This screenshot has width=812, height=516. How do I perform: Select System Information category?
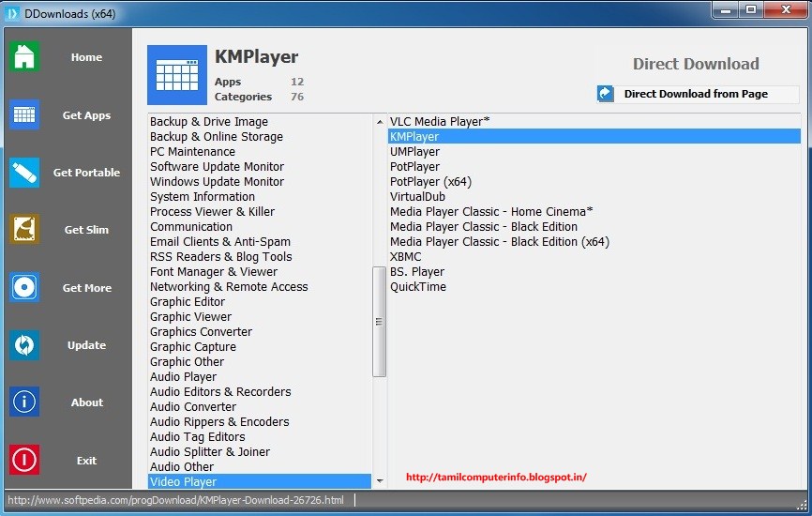pyautogui.click(x=260, y=197)
